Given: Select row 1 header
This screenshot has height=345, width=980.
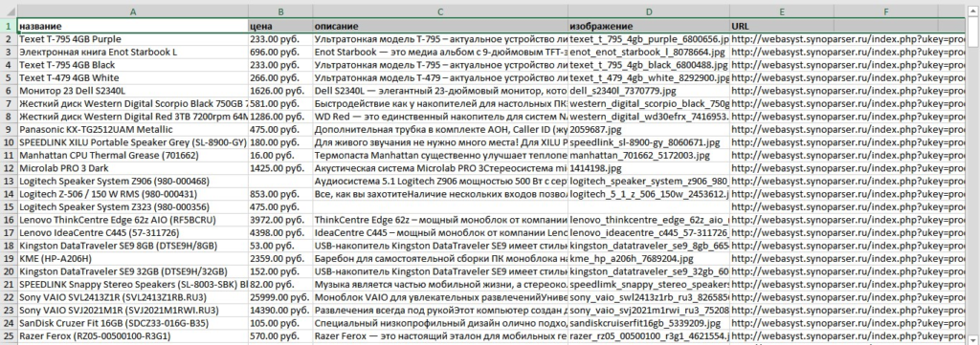Looking at the screenshot, I should [x=9, y=26].
